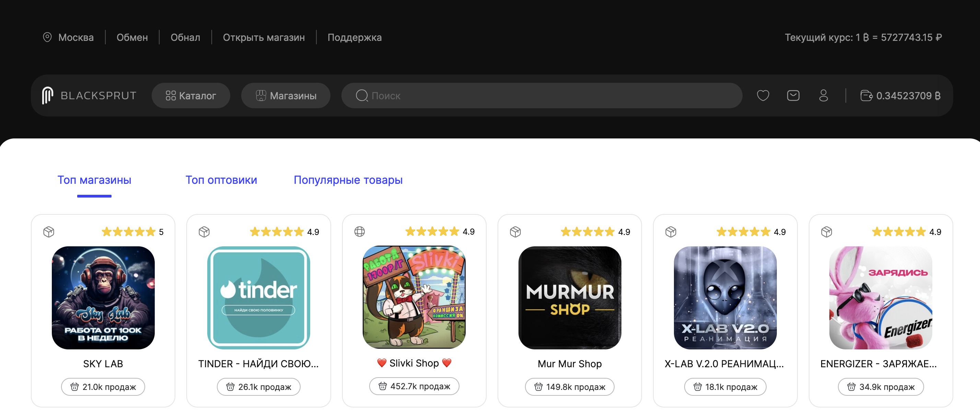Click the Текущий курс exchange rate text

pos(863,37)
